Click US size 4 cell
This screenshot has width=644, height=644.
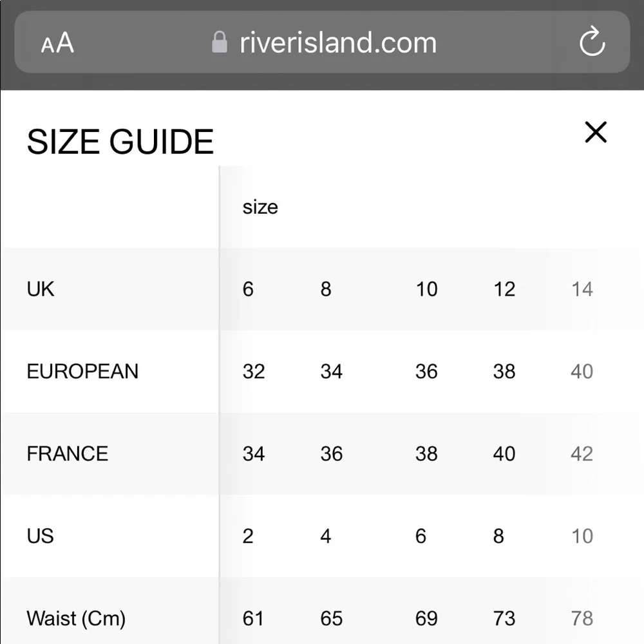point(326,536)
